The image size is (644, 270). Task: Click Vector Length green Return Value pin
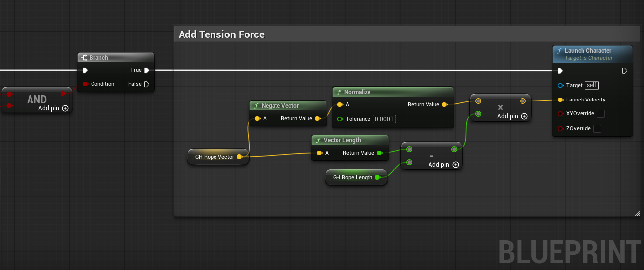379,153
